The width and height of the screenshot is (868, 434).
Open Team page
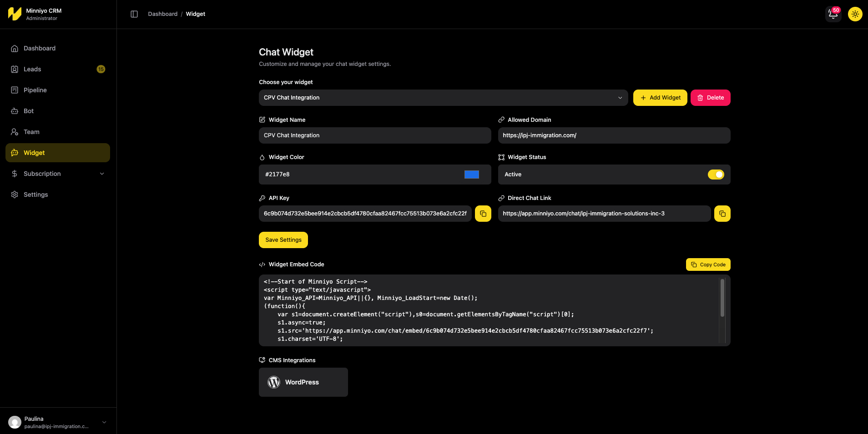58,132
